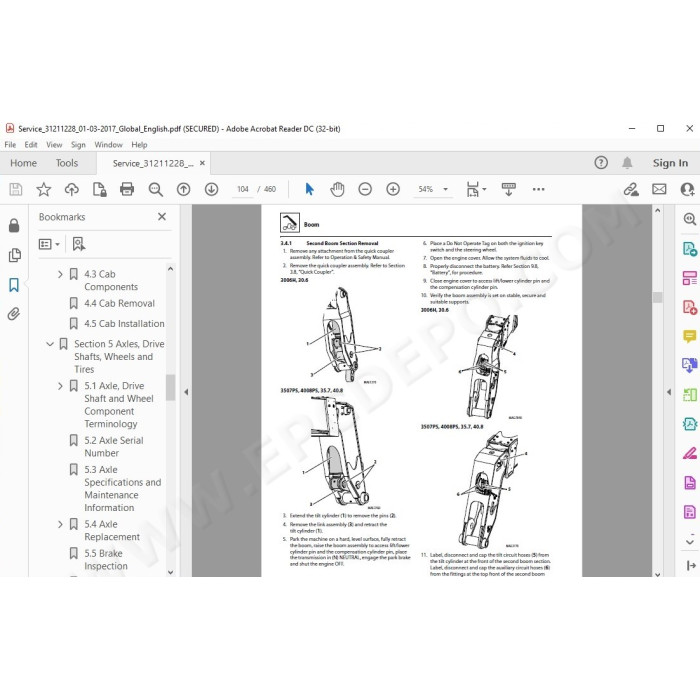
Task: Toggle the Bookmarks panel icon
Action: pos(14,285)
